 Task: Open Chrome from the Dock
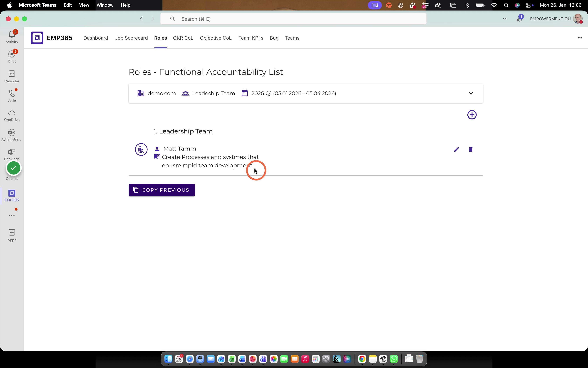[362, 359]
